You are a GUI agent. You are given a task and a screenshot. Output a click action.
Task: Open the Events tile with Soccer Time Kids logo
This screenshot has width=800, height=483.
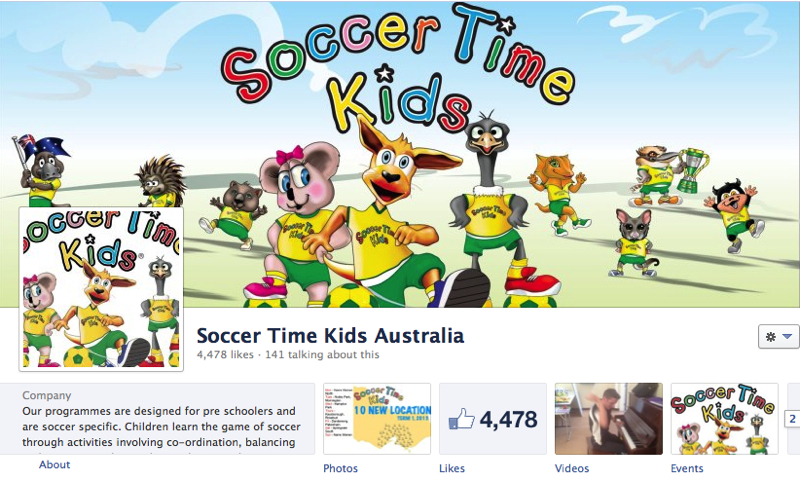(x=724, y=419)
